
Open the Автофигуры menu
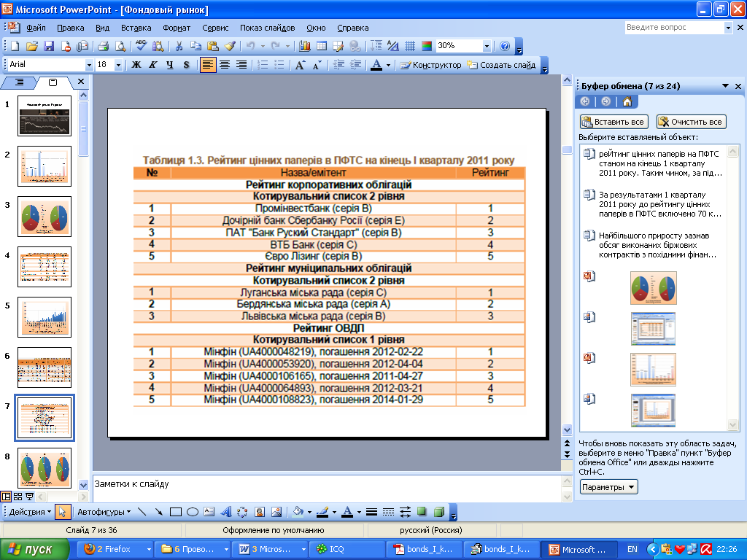[104, 512]
